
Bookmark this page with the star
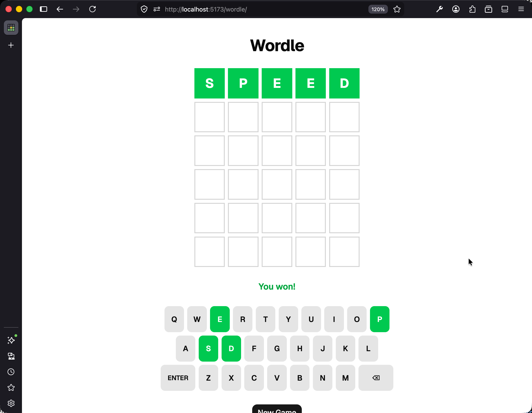click(x=397, y=9)
